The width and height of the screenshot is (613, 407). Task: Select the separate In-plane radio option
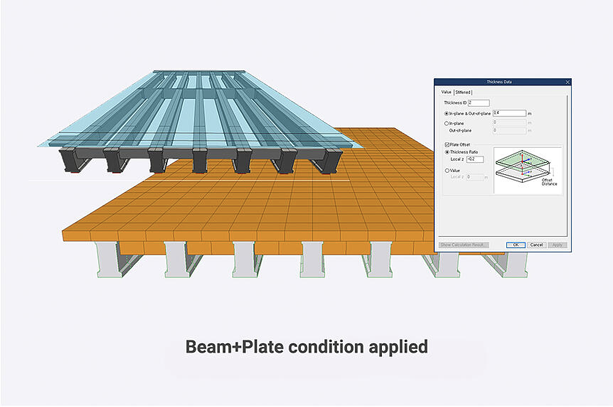point(446,123)
